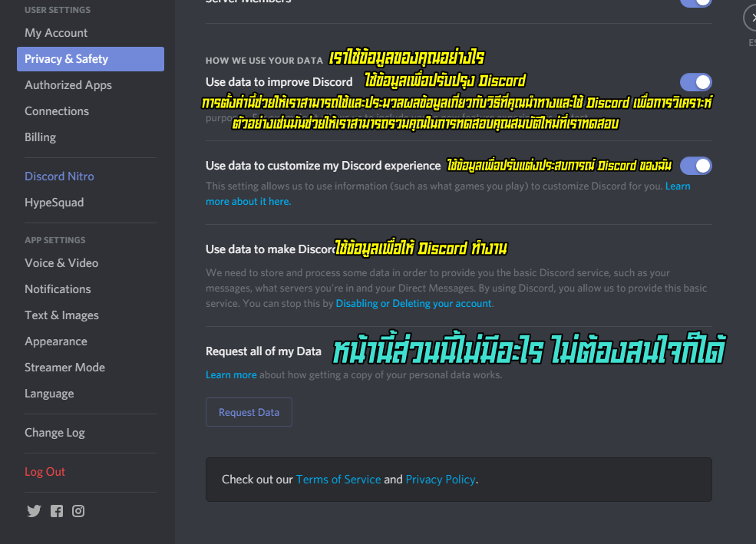The height and width of the screenshot is (544, 756).
Task: Open the Facebook icon link
Action: [56, 511]
